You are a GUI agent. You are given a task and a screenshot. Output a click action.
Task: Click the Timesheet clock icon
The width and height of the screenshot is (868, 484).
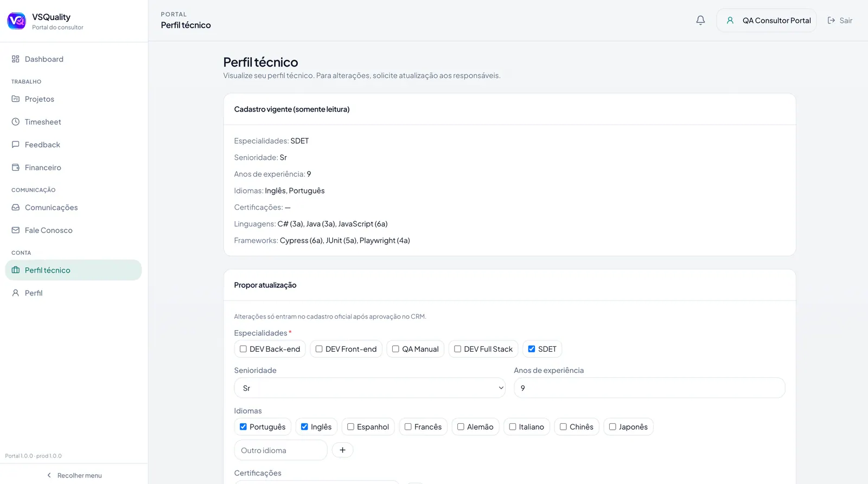[16, 122]
